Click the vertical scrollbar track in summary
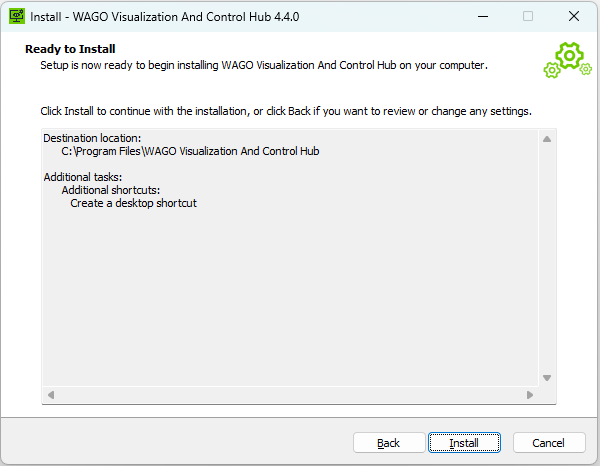 [x=547, y=258]
